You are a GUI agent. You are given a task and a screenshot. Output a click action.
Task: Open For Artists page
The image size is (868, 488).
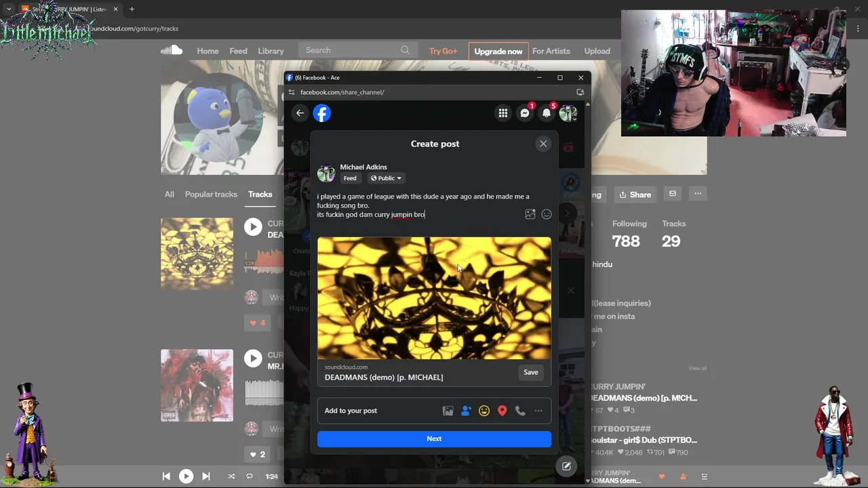click(x=551, y=51)
